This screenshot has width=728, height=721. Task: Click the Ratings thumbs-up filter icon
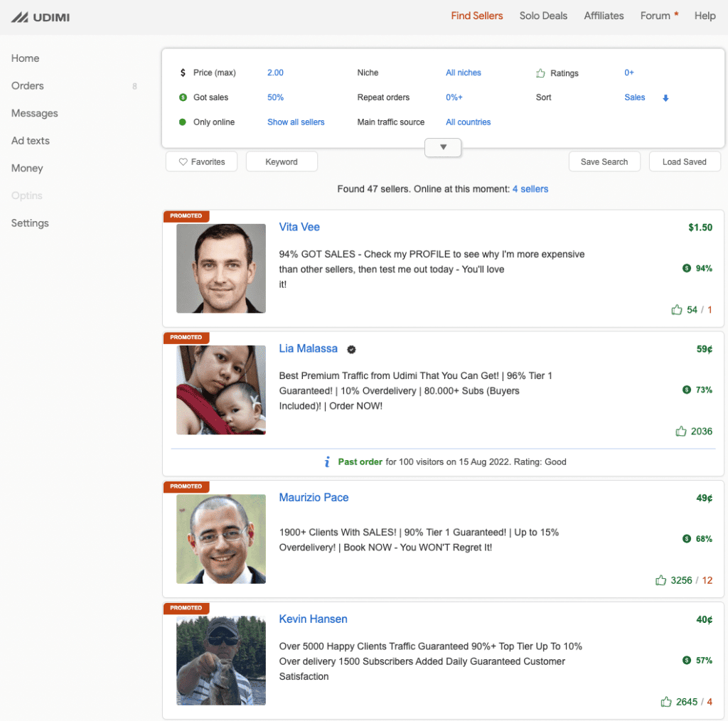[540, 73]
